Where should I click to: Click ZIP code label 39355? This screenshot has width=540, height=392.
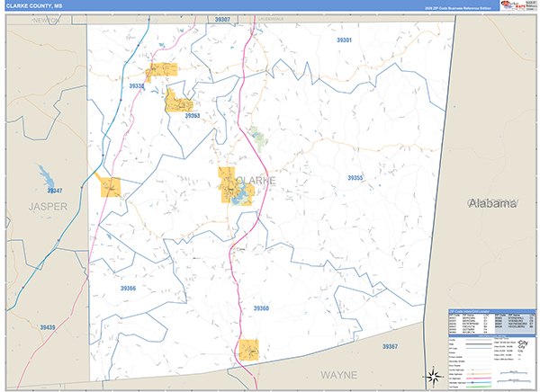[355, 178]
